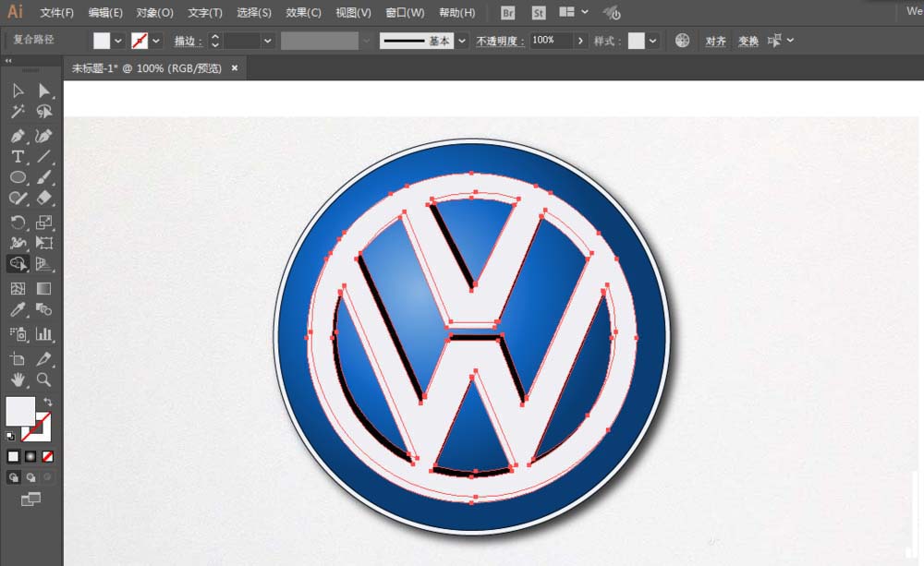
Task: Choose the Hand tool
Action: click(x=18, y=379)
